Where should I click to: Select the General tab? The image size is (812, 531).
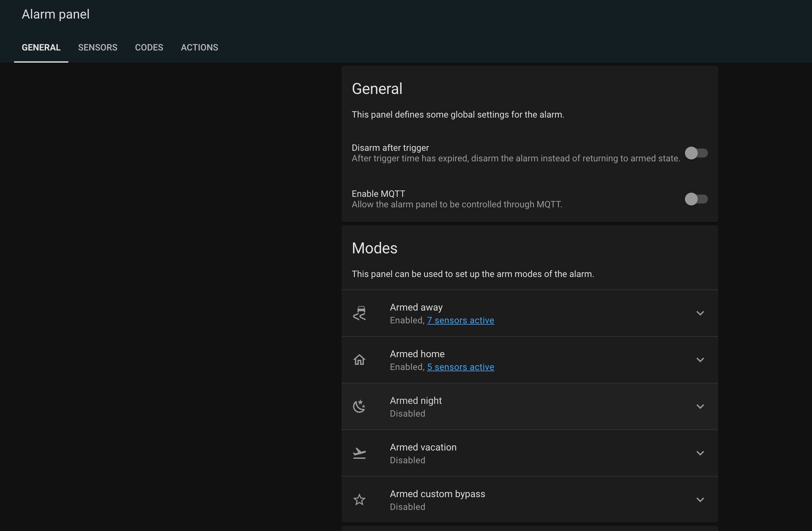(x=41, y=48)
